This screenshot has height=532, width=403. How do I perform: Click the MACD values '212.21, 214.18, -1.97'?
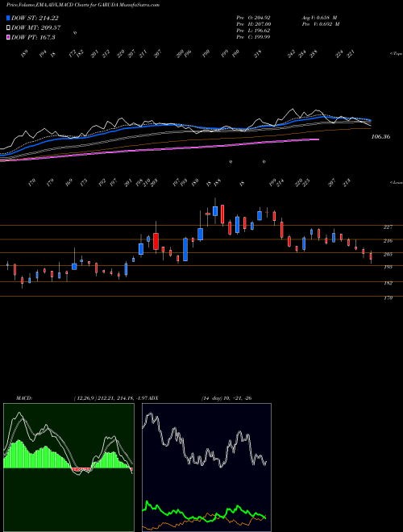pyautogui.click(x=121, y=398)
